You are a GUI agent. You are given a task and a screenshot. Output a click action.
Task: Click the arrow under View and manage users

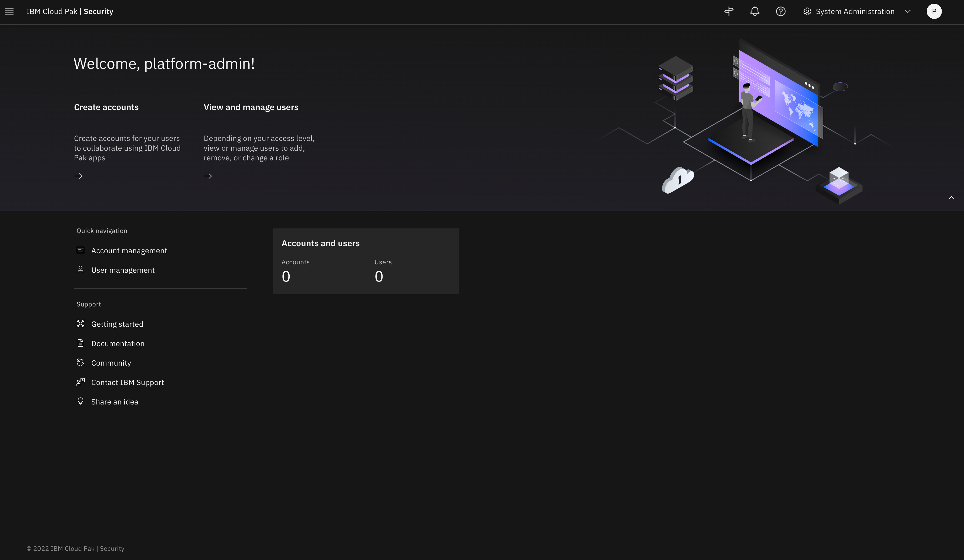tap(208, 176)
